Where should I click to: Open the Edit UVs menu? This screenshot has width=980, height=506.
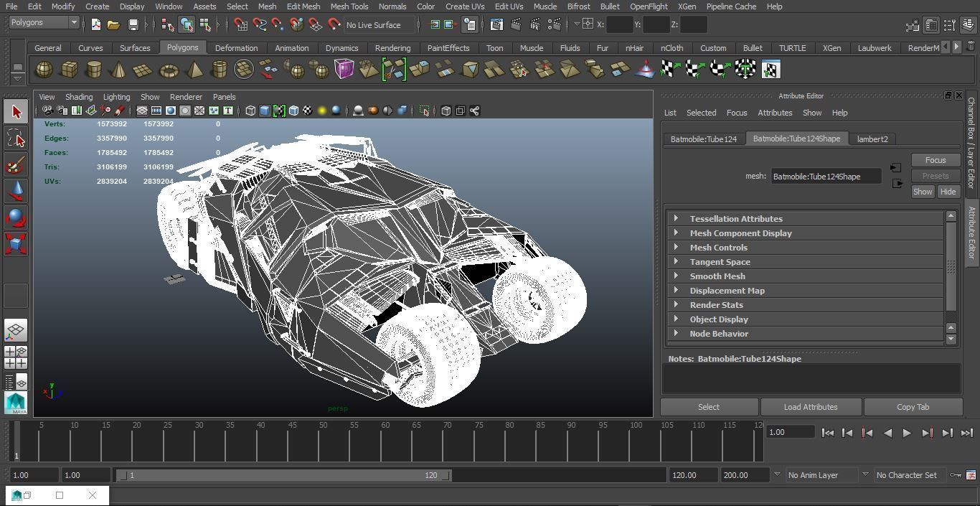pyautogui.click(x=509, y=6)
